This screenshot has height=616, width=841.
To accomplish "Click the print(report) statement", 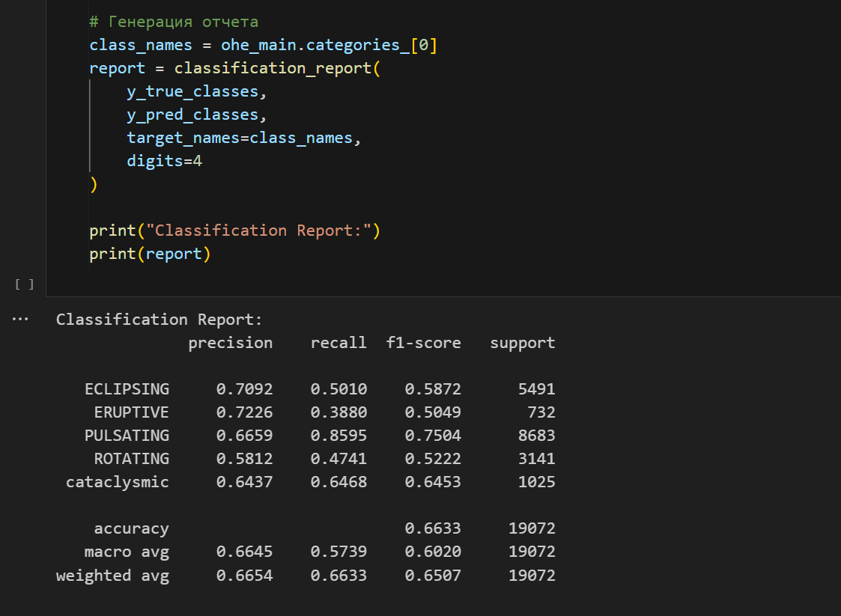I will coord(150,254).
